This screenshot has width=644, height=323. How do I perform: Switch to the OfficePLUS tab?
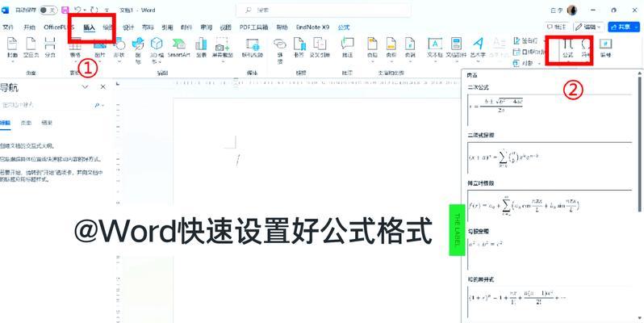(59, 27)
